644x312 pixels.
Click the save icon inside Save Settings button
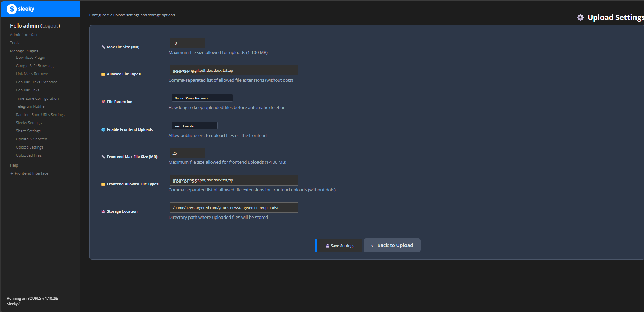pos(327,245)
